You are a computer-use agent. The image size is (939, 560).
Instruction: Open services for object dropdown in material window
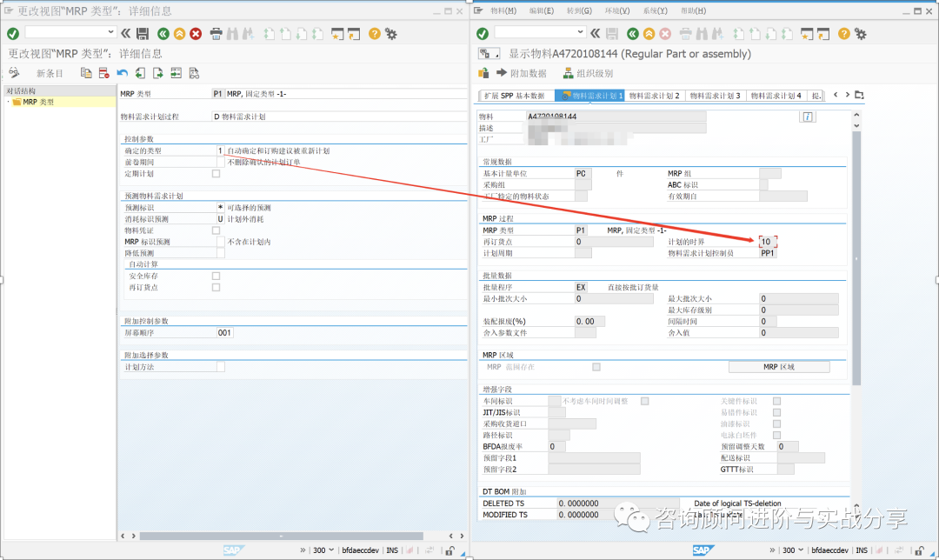tap(489, 54)
